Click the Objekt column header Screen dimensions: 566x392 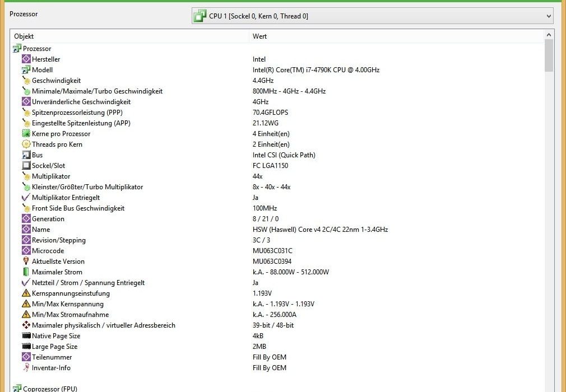pyautogui.click(x=24, y=36)
